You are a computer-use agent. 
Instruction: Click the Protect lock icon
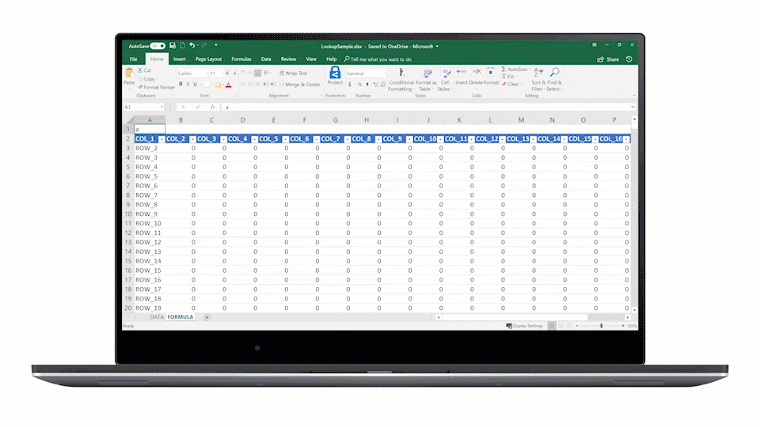[334, 76]
